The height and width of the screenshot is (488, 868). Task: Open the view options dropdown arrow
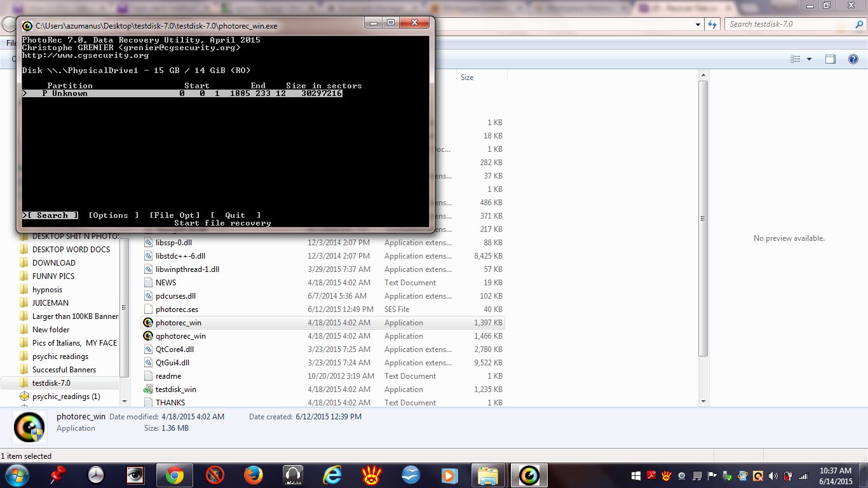pyautogui.click(x=809, y=59)
